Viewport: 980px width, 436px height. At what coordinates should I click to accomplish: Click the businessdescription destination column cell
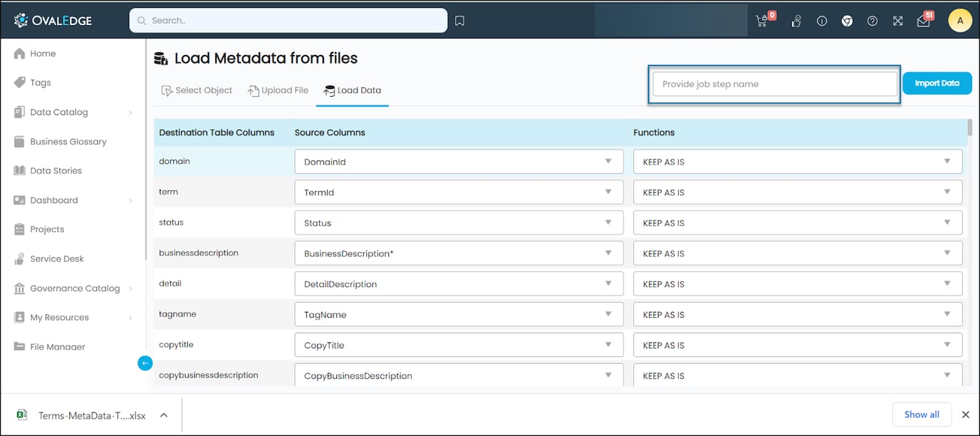[x=199, y=253]
